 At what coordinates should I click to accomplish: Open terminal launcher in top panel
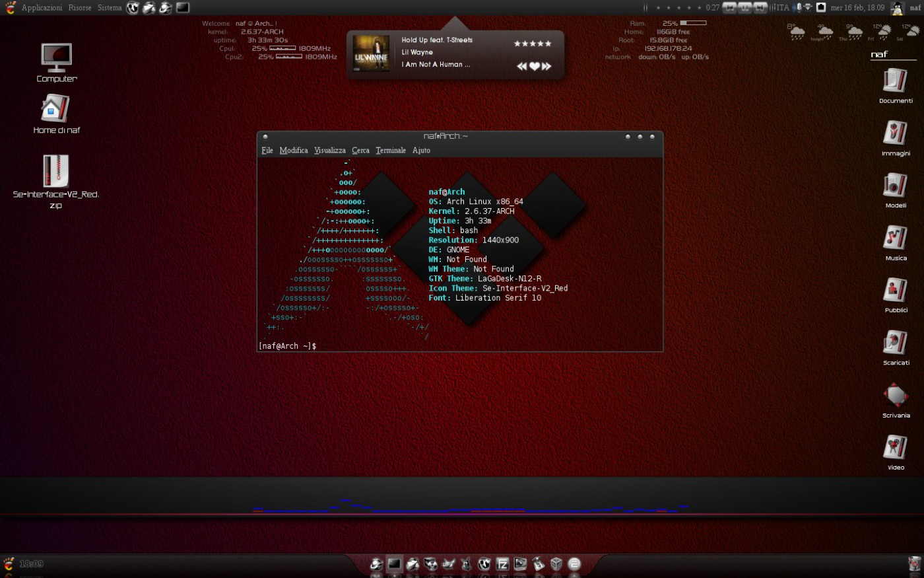pyautogui.click(x=183, y=8)
